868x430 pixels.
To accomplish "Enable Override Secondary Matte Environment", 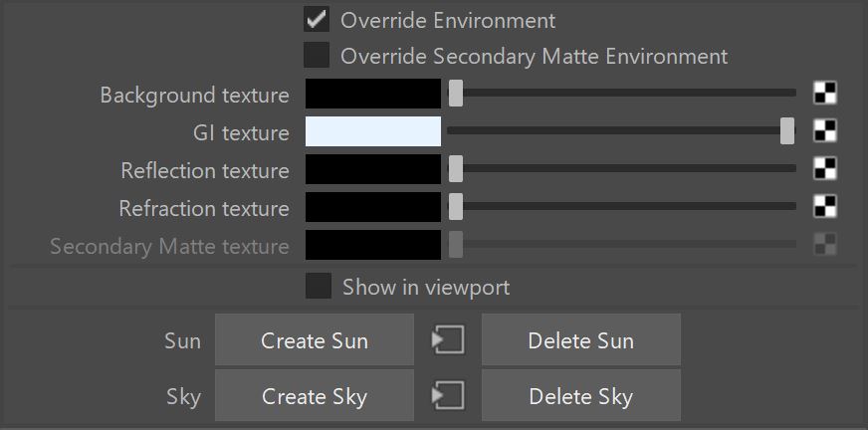I will coord(317,56).
